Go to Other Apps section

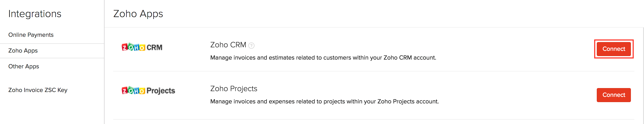coord(24,66)
